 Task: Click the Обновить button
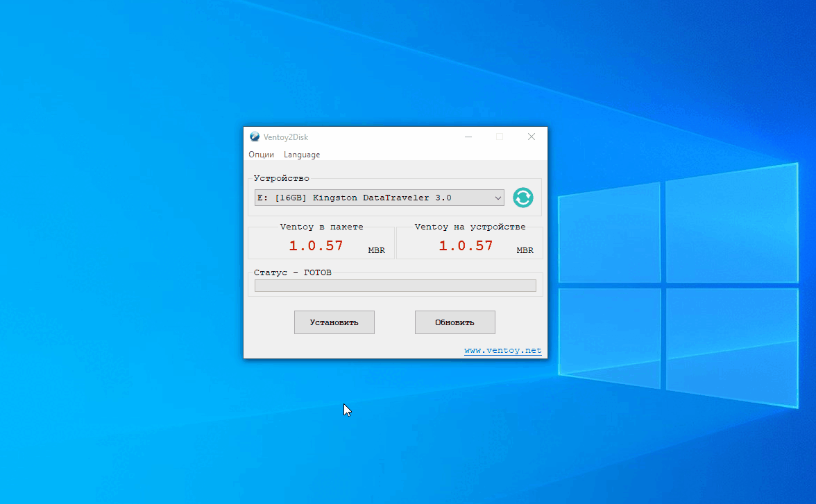[x=455, y=322]
